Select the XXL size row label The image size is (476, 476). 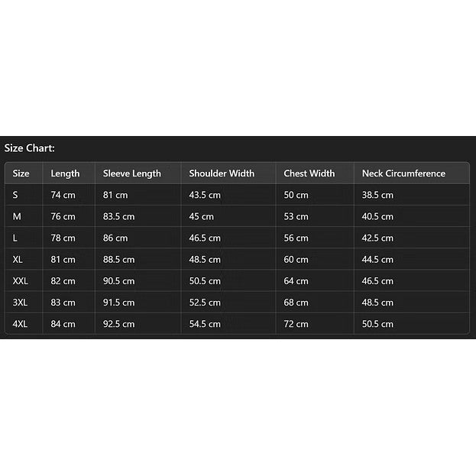pyautogui.click(x=21, y=281)
